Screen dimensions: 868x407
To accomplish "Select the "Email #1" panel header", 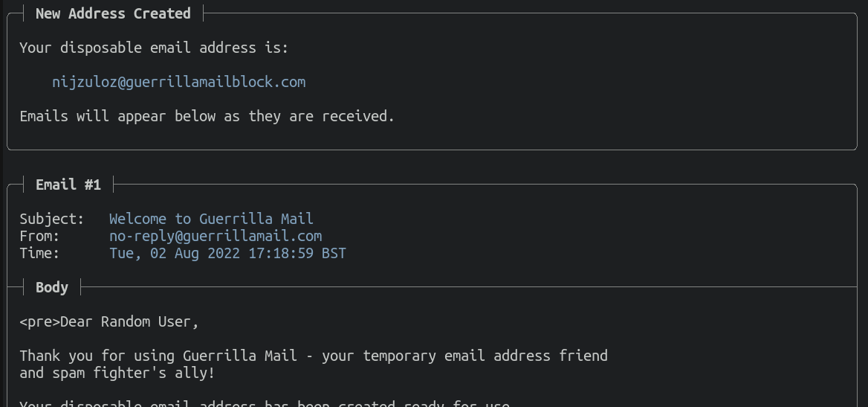I will click(x=68, y=185).
